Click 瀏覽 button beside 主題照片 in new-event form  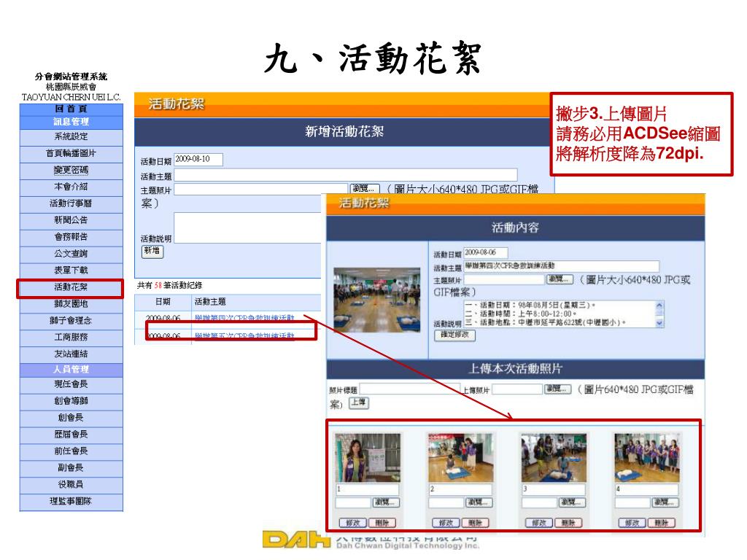tap(365, 189)
